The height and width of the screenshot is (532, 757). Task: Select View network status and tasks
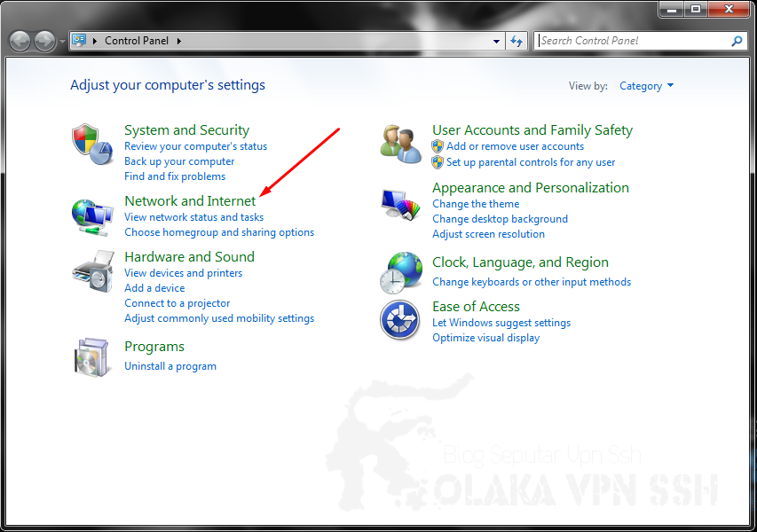coord(193,216)
